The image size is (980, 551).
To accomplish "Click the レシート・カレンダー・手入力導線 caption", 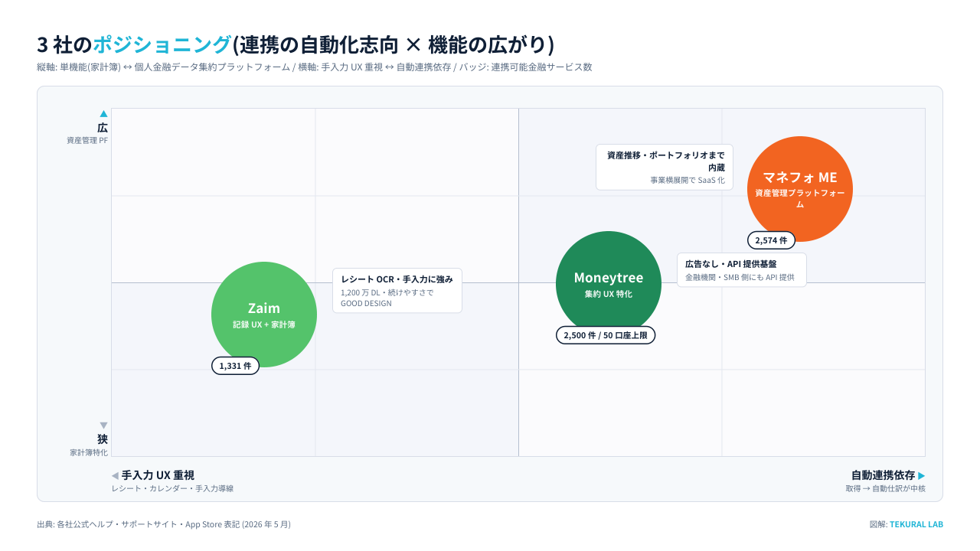I will point(172,488).
